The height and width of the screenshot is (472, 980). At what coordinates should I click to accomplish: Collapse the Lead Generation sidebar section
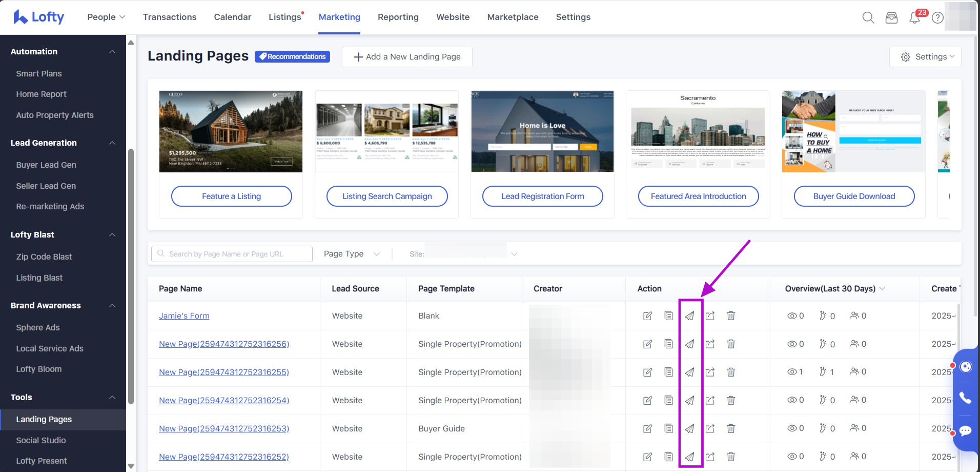pyautogui.click(x=112, y=143)
